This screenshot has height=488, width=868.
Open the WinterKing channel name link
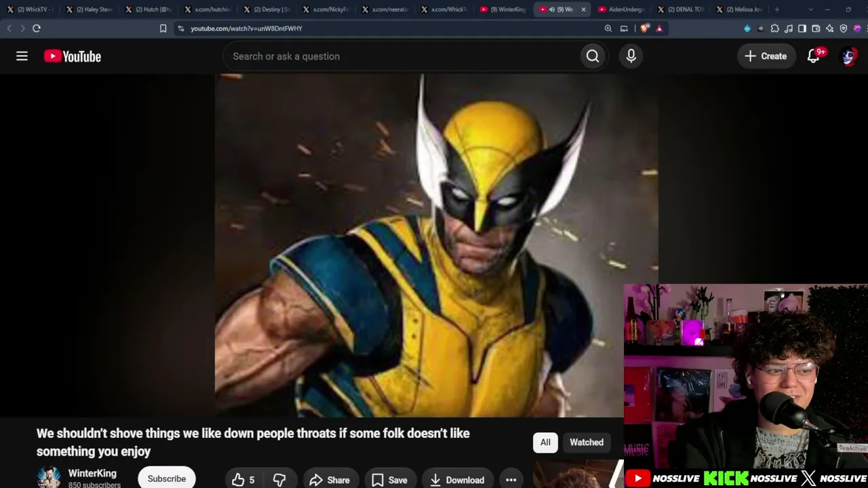pos(92,473)
